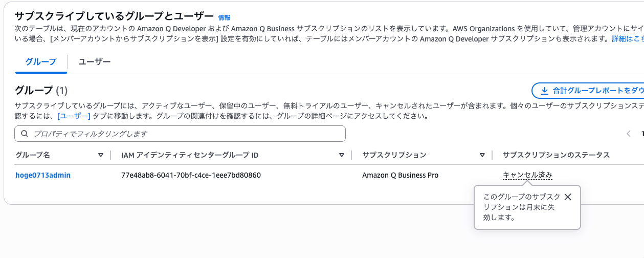The image size is (644, 258).
Task: Open the 情報 info link
Action: (224, 17)
